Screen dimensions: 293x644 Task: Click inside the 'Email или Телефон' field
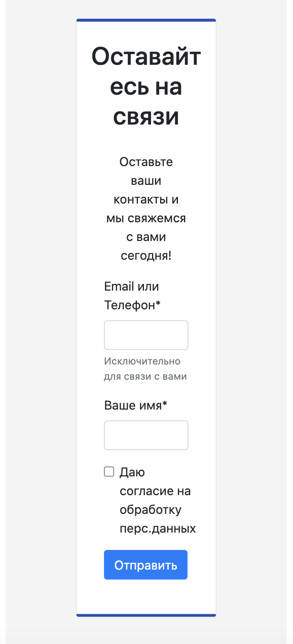[146, 335]
